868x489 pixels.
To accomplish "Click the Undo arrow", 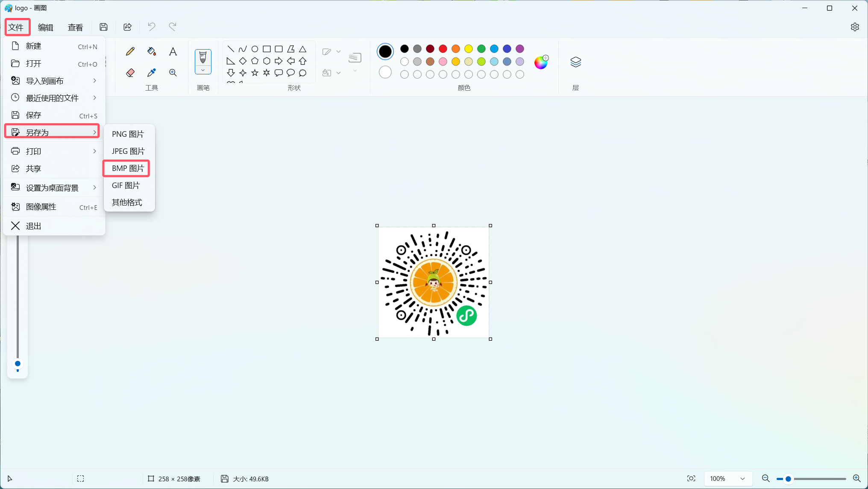I will (x=151, y=27).
